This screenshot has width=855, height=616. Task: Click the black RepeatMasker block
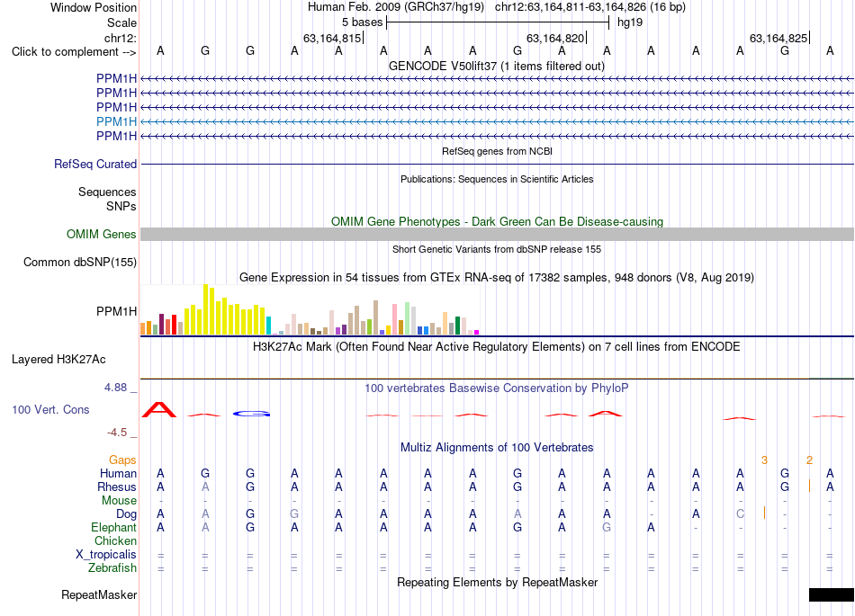[x=831, y=594]
